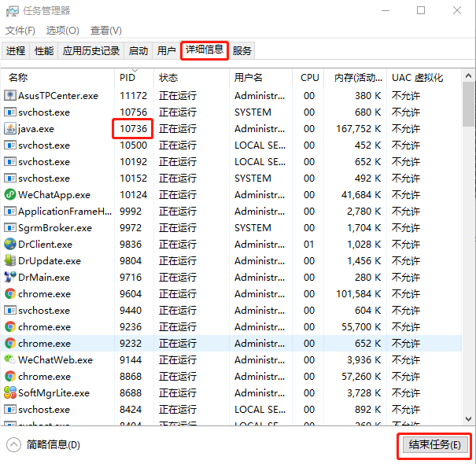This screenshot has width=476, height=464.
Task: Click the DrClient.exe globe icon
Action: [9, 244]
